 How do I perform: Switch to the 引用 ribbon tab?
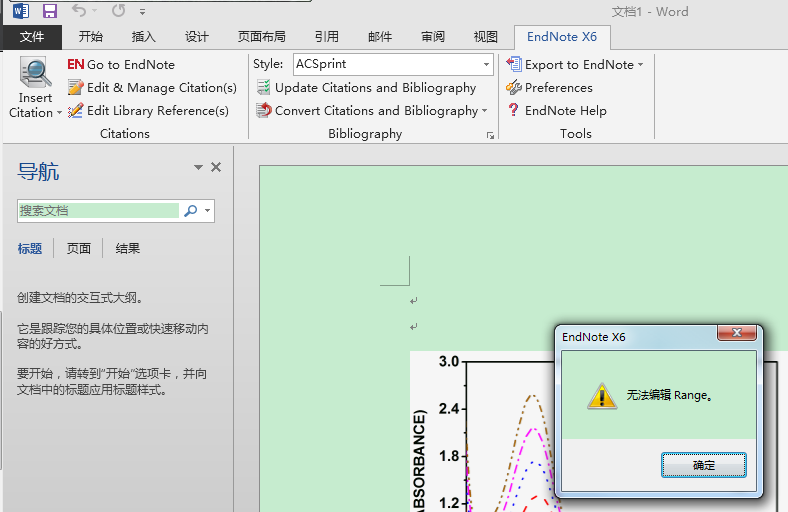327,37
